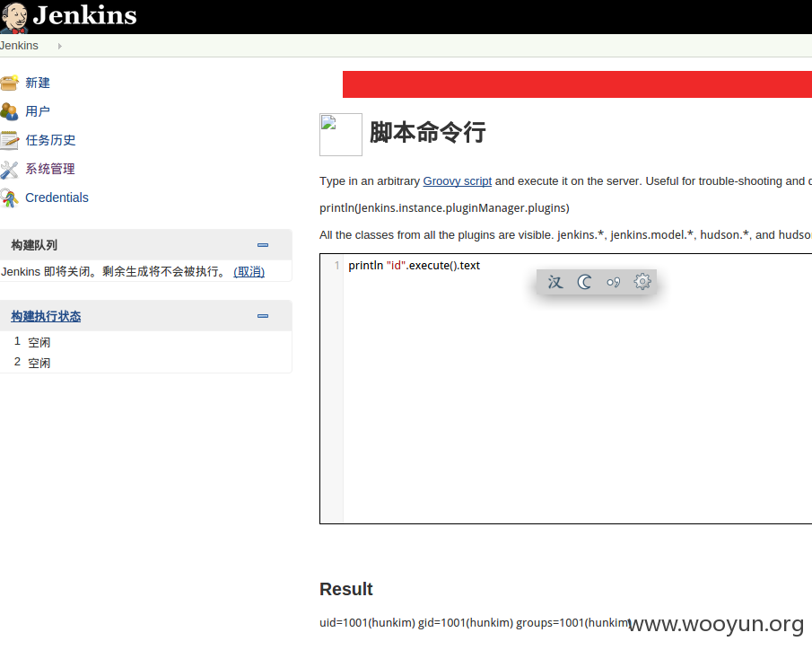Click the 用户 people icon
Image resolution: width=812 pixels, height=650 pixels.
click(x=9, y=111)
